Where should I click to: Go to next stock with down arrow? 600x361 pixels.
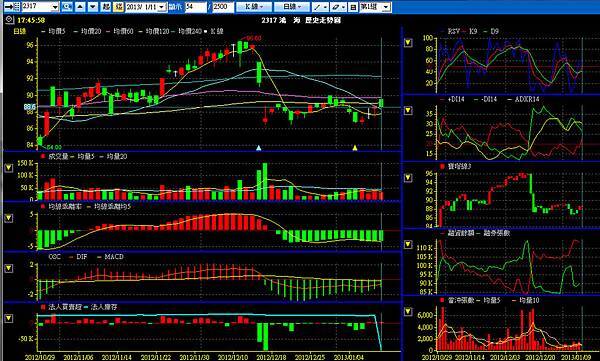pyautogui.click(x=93, y=7)
